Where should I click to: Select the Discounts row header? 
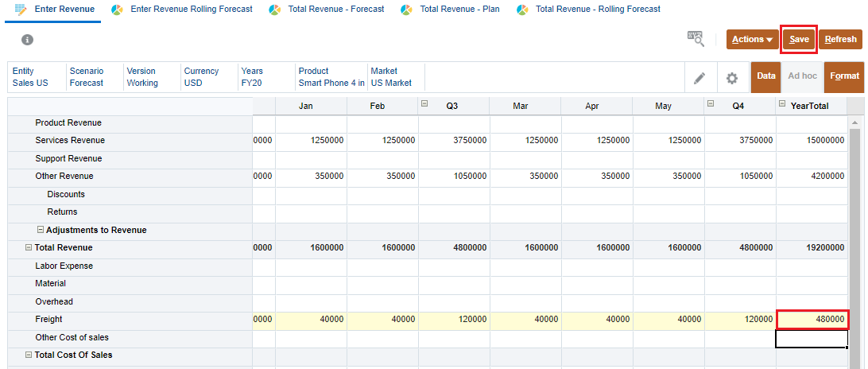(130, 195)
